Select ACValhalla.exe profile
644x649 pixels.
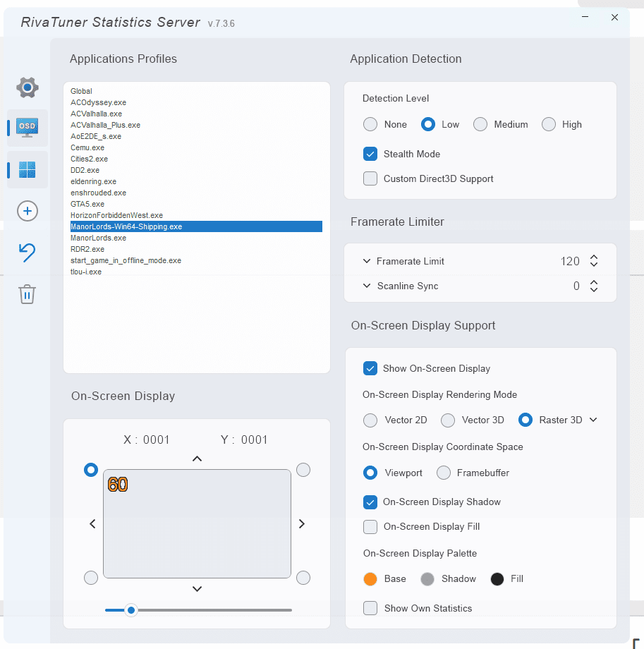coord(196,114)
